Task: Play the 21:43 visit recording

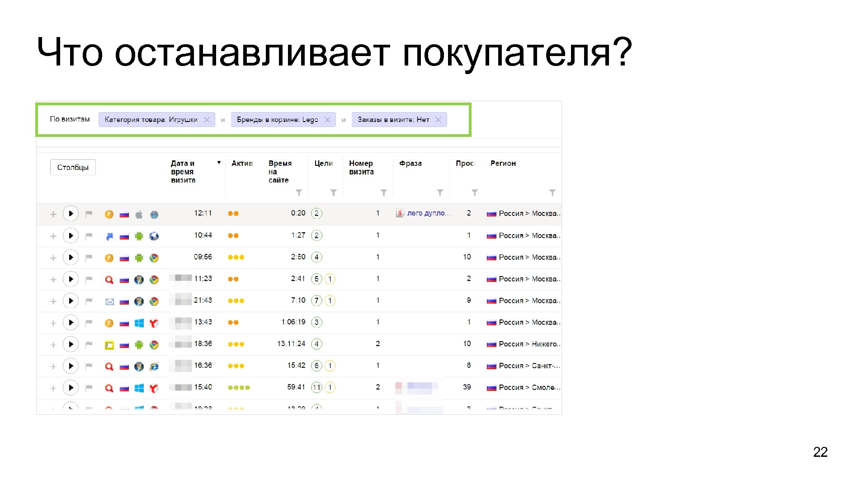Action: [x=71, y=301]
